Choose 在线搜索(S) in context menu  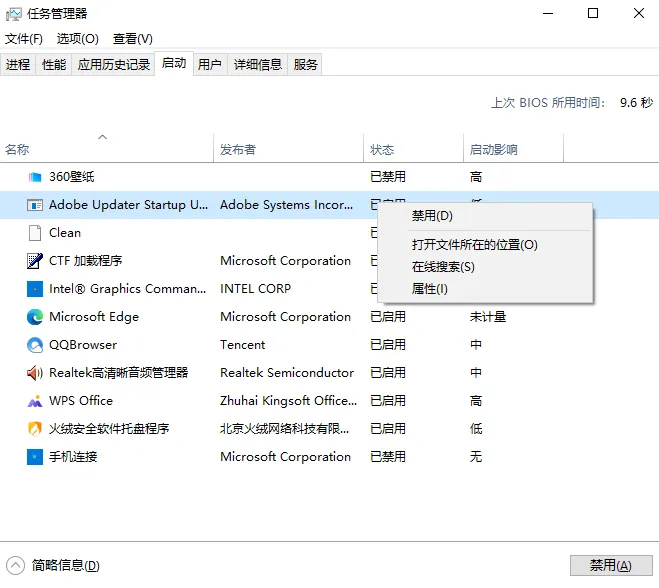point(485,267)
